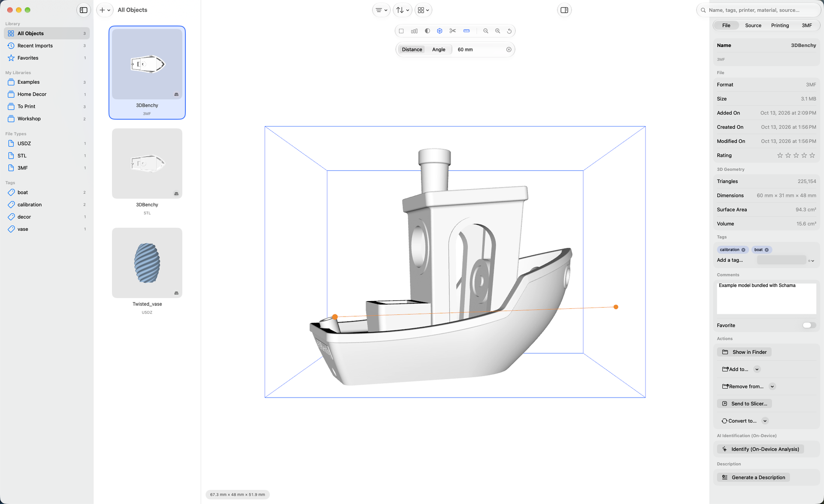Screen dimensions: 824x504
Task: Remove the calibration tag
Action: 743,250
